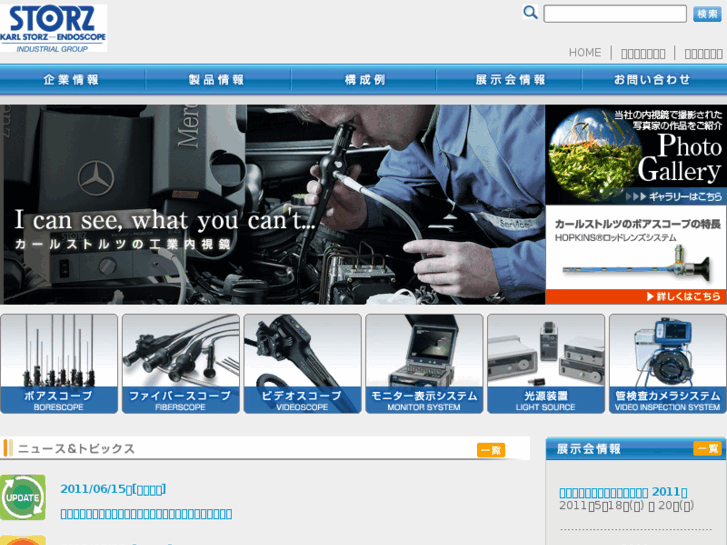Open the Monitor System product tile

424,364
